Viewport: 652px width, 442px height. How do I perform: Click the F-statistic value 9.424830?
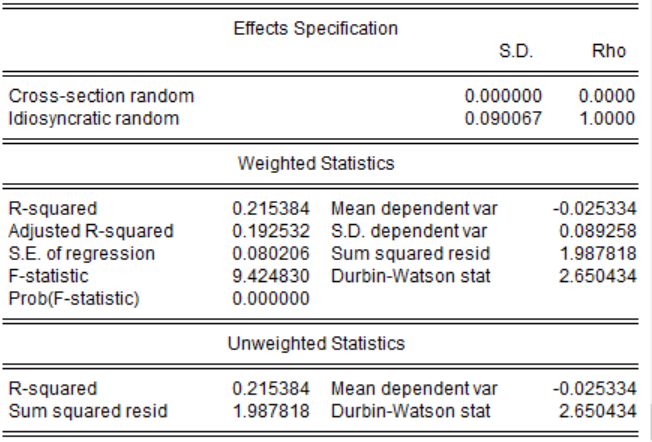[271, 275]
